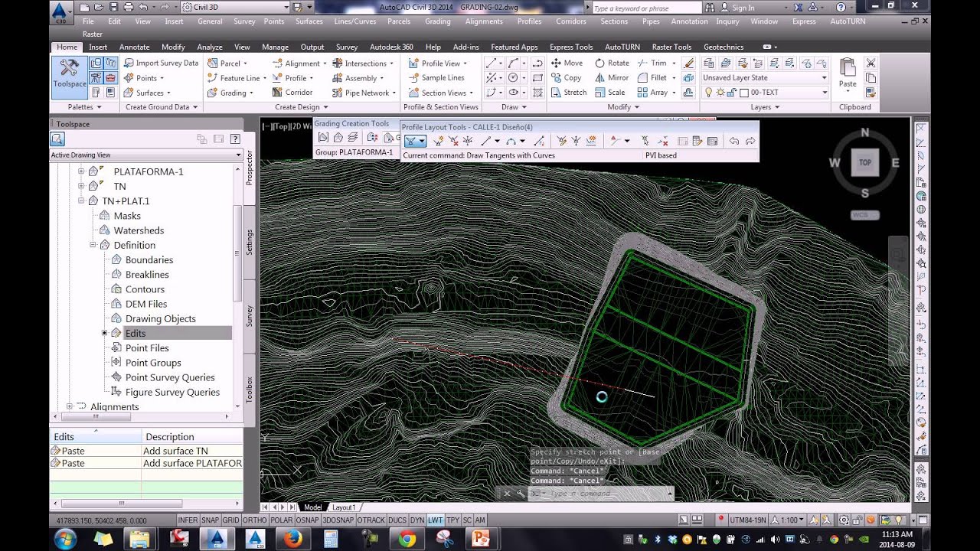Switch to the Annotate ribbon tab
Screen dimensions: 980x551
134,47
